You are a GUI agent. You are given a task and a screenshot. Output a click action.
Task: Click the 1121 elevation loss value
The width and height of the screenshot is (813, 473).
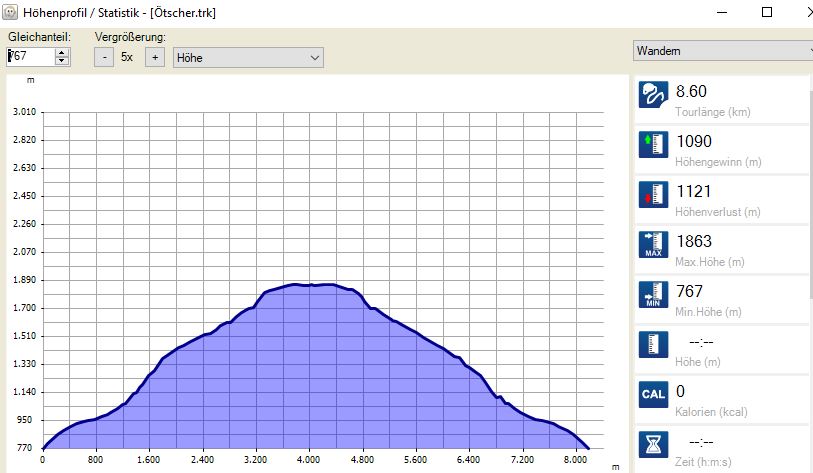[694, 191]
